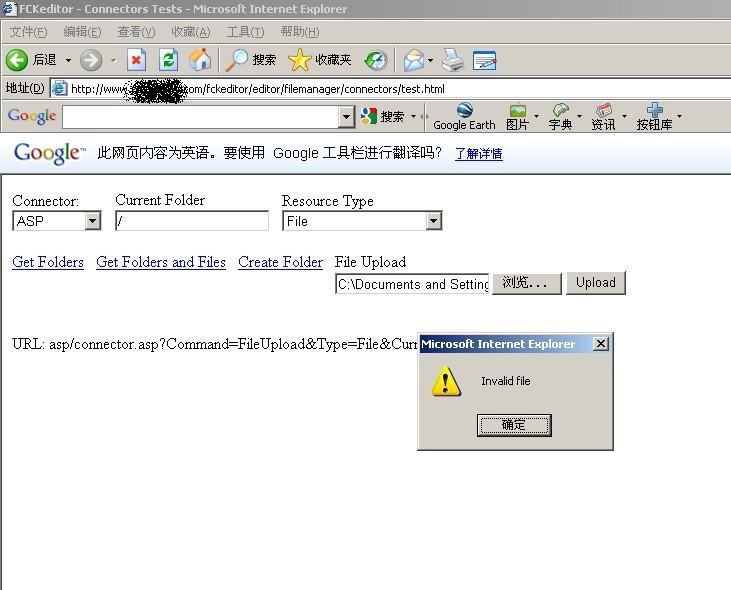This screenshot has width=731, height=590.
Task: Click the Edit page icon in toolbar
Action: (x=484, y=60)
